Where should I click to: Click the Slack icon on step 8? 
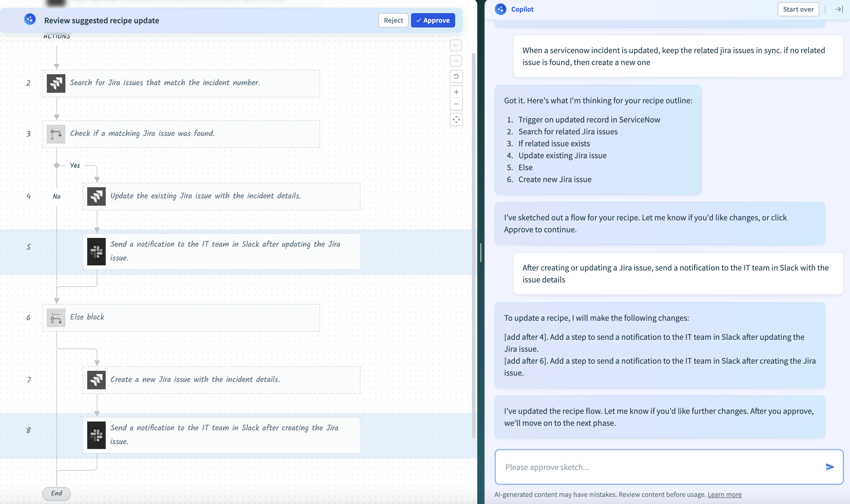tap(97, 435)
